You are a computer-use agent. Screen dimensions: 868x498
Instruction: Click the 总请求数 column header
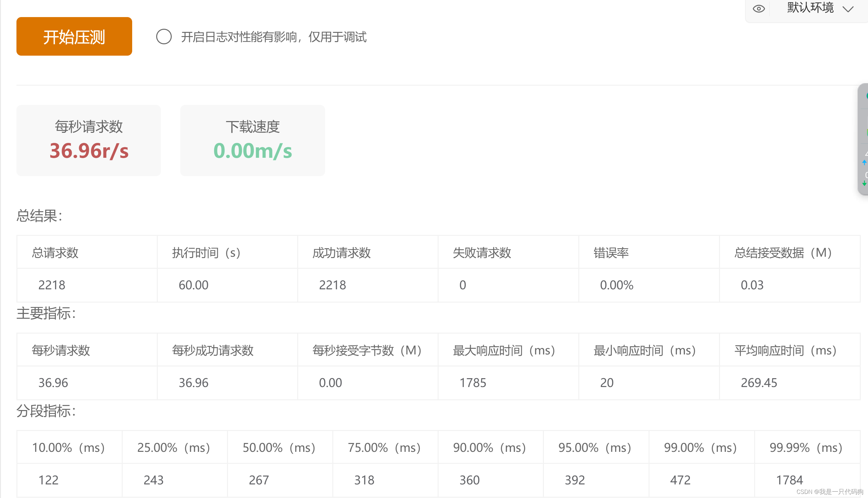click(x=55, y=252)
